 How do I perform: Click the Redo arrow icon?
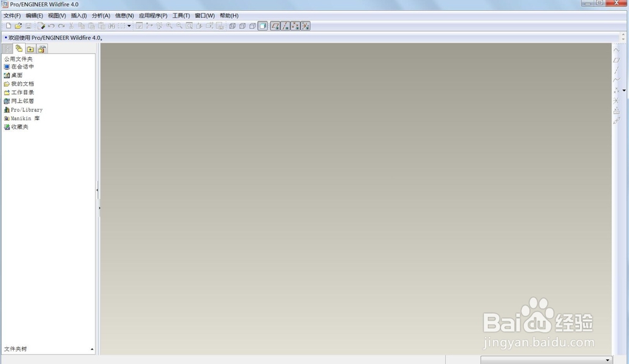[x=61, y=26]
